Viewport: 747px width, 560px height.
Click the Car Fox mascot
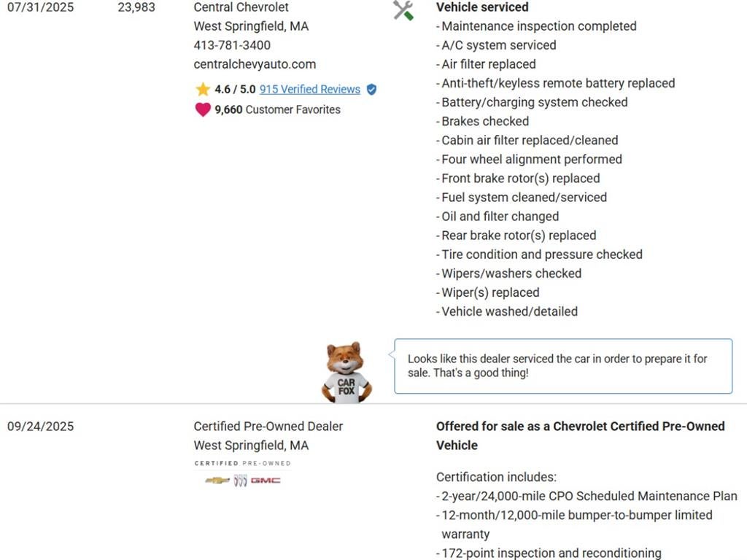coord(347,372)
